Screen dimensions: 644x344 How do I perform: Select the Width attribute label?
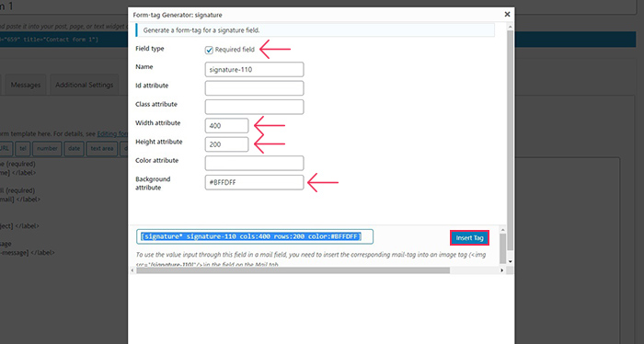click(157, 123)
